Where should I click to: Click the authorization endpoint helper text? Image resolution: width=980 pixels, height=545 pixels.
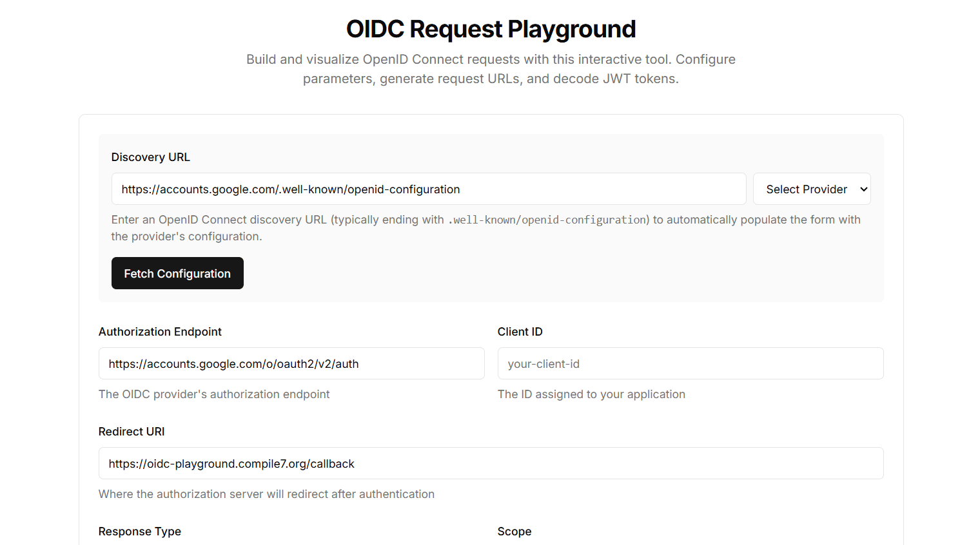point(214,394)
